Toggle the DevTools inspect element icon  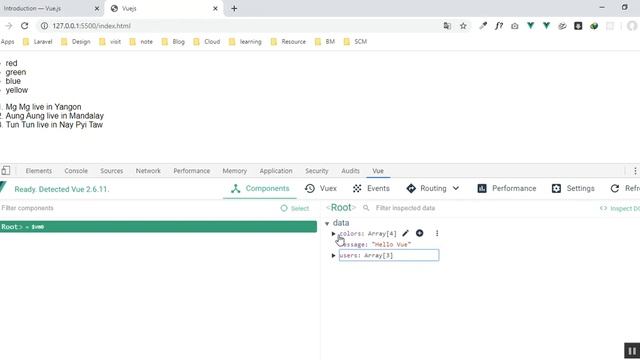[x=6, y=171]
